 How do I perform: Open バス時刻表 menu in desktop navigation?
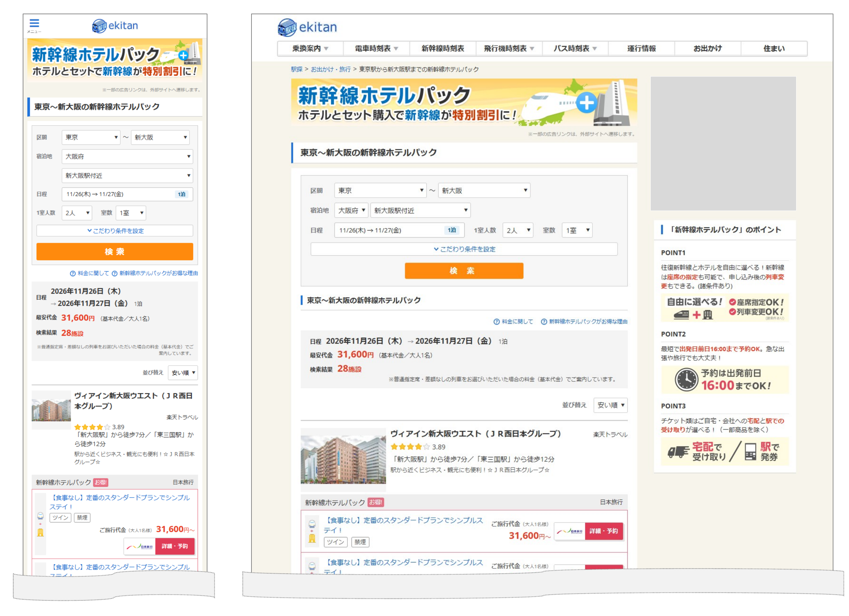575,48
